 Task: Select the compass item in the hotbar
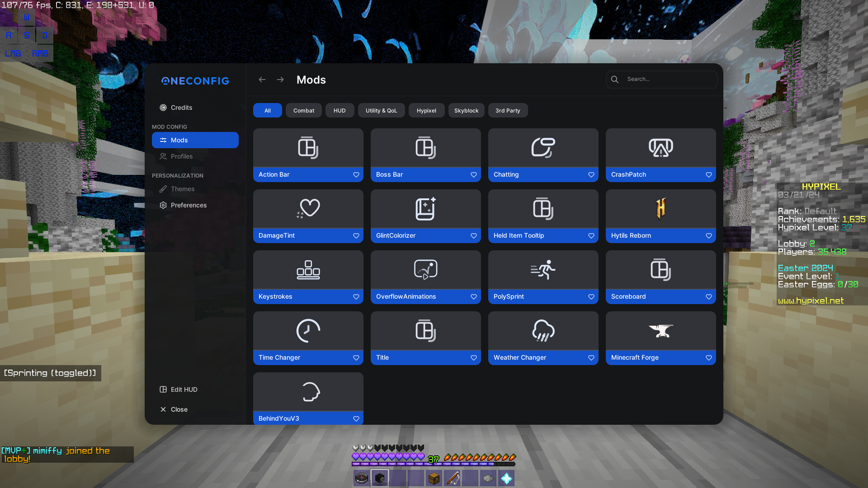[x=362, y=478]
